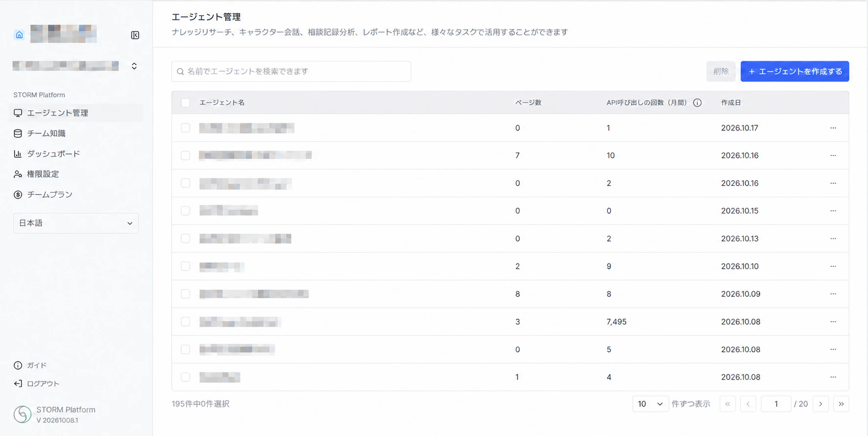Image resolution: width=868 pixels, height=436 pixels.
Task: Tick the checkbox for the 2026.10.15 row
Action: [185, 211]
